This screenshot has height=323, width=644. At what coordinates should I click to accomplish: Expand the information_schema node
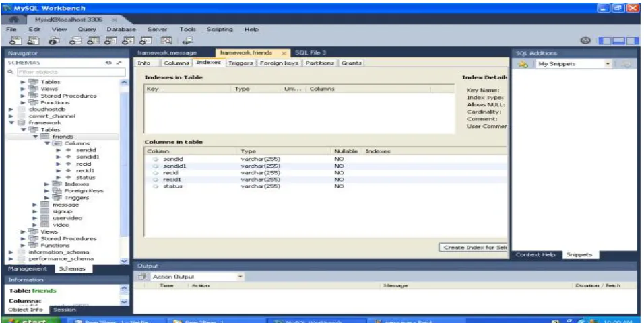[x=11, y=252]
